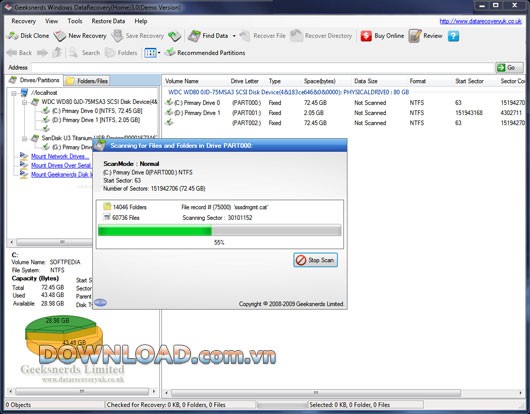Click the Mount Network Drives link
This screenshot has height=414, width=530.
60,156
